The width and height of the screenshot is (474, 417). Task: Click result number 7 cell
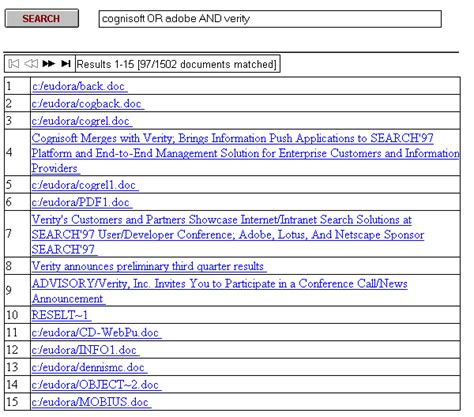(17, 234)
